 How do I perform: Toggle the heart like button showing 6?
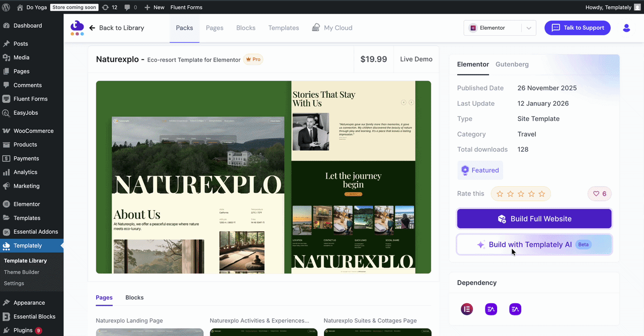599,193
